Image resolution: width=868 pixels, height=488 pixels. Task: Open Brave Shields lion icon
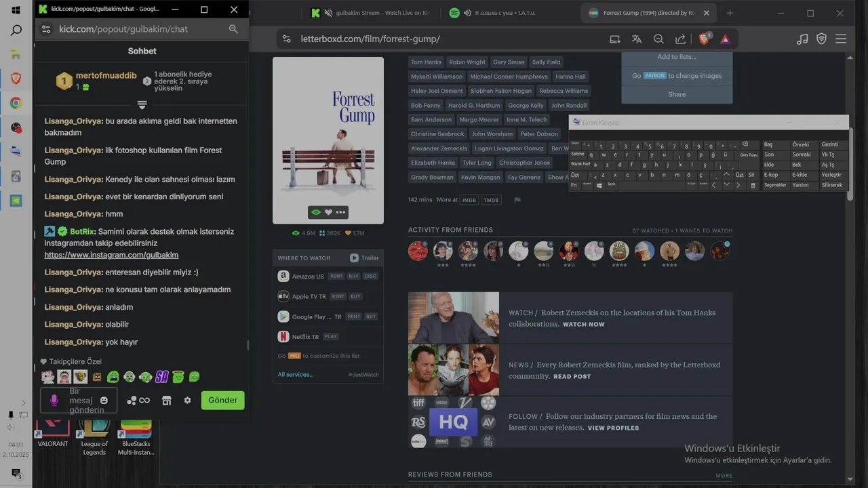[704, 39]
